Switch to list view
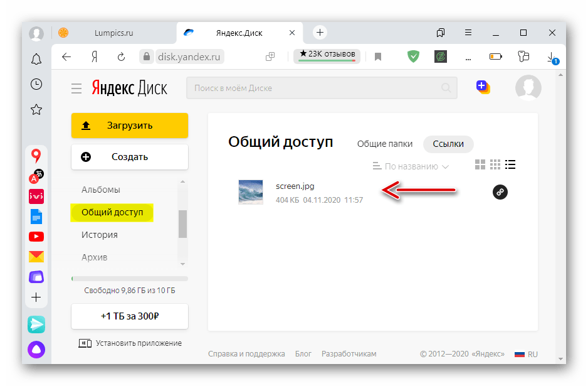This screenshot has width=588, height=386. click(x=510, y=164)
